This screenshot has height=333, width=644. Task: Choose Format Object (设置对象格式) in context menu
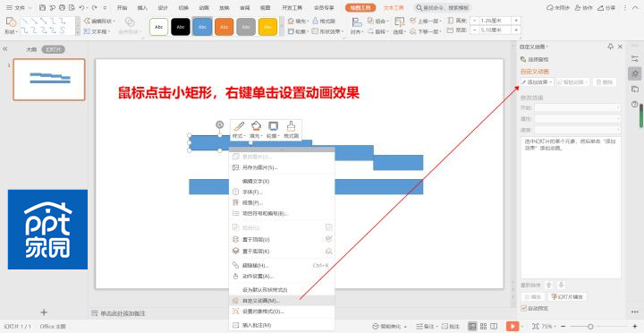click(x=282, y=312)
